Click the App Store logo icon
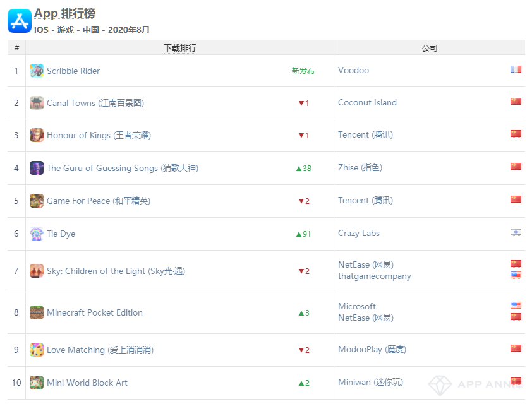532x404 pixels. click(x=20, y=21)
